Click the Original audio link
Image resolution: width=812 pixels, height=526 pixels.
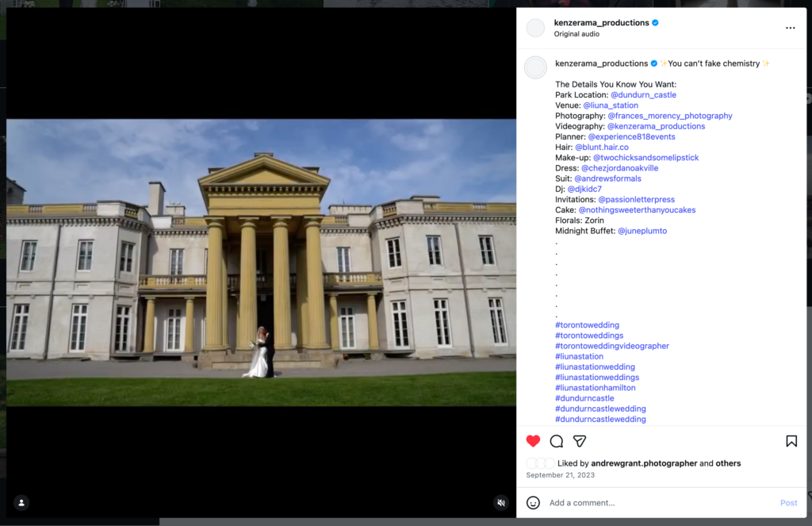pos(576,34)
